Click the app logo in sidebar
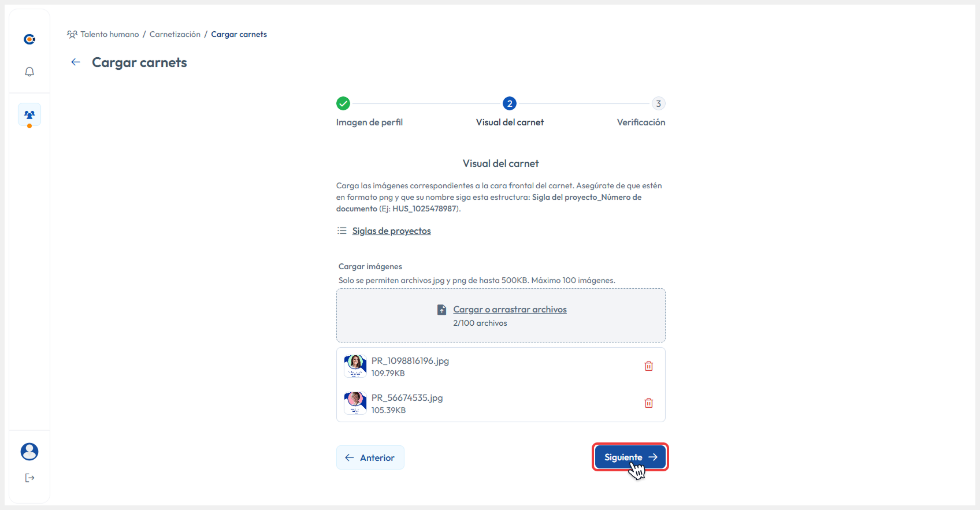980x510 pixels. 29,39
